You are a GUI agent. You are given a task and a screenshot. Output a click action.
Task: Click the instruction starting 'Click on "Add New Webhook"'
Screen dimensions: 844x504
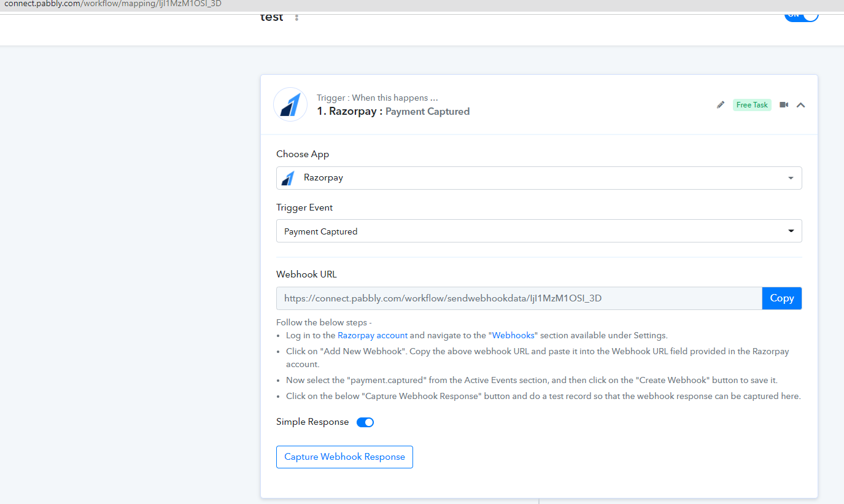tap(538, 357)
